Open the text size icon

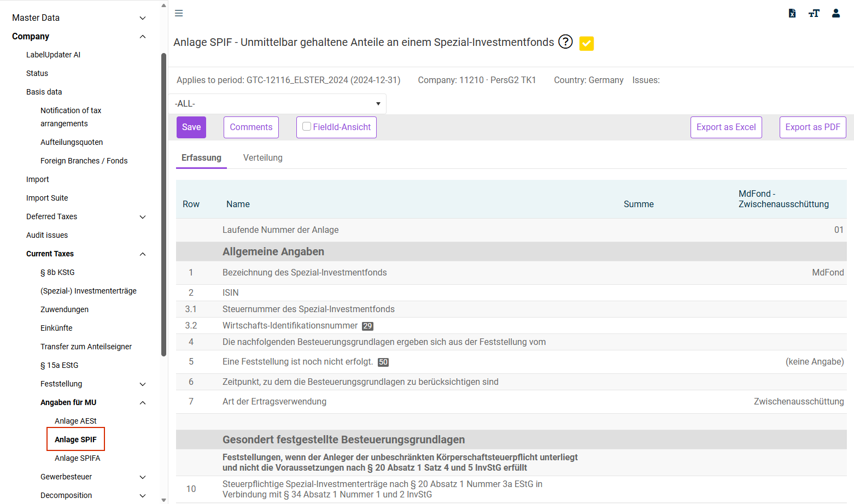pos(814,13)
